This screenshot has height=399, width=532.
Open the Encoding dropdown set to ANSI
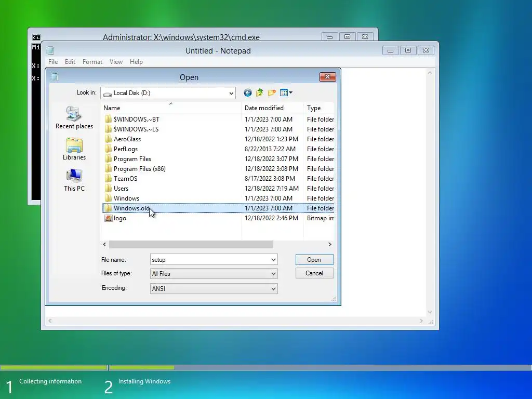coord(273,288)
